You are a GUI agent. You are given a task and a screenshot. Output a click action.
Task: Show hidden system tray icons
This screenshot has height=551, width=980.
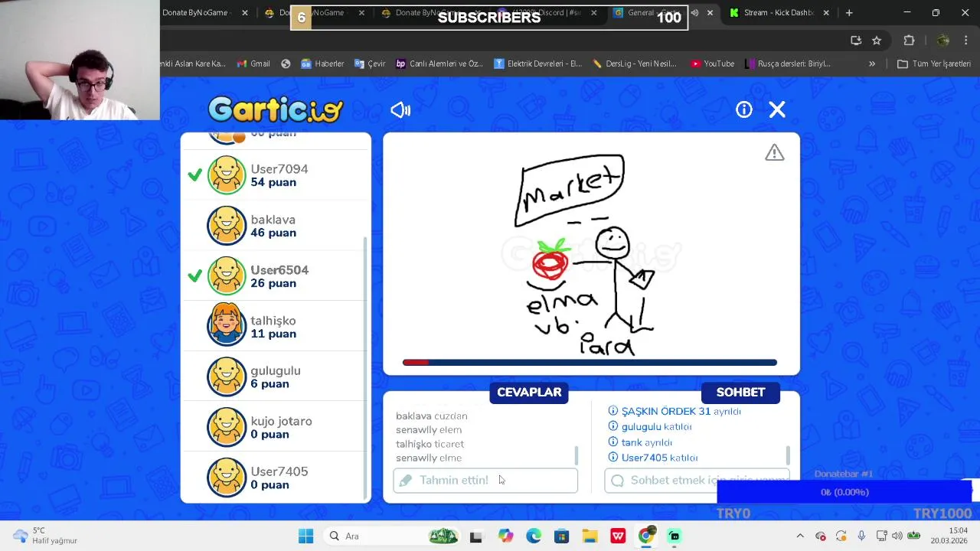[800, 536]
